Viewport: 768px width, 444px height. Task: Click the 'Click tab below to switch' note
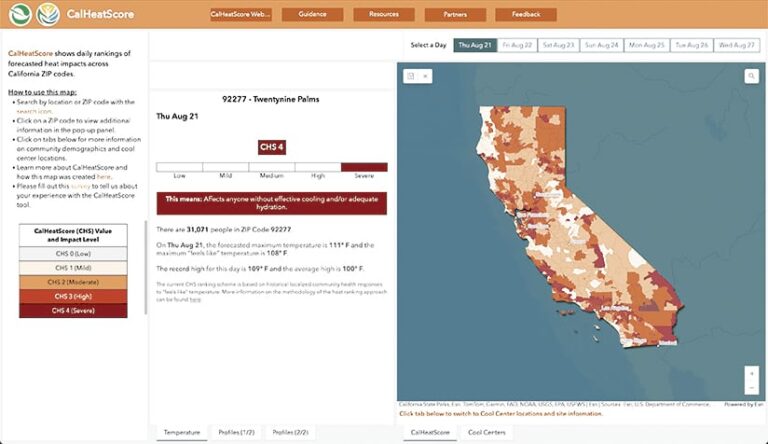[501, 414]
